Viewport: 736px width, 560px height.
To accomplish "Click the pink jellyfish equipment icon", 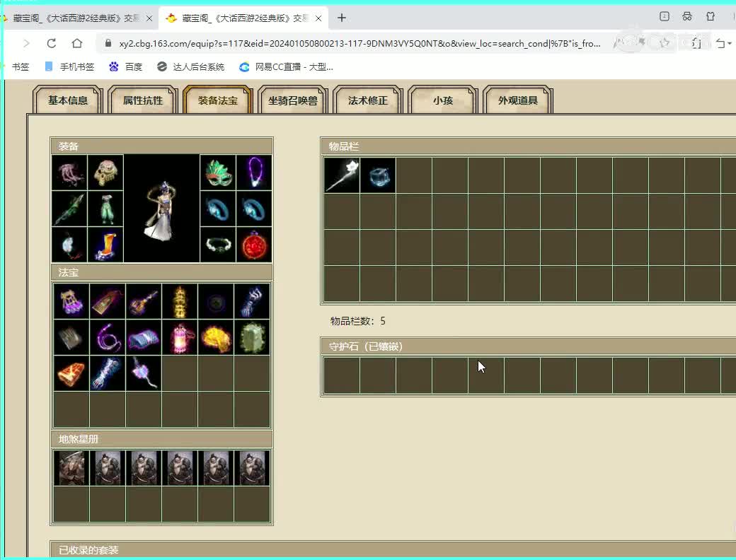I will (69, 173).
